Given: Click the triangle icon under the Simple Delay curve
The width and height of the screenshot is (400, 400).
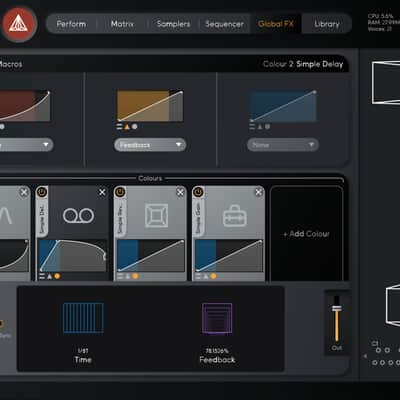Looking at the screenshot, I should click(49, 276).
